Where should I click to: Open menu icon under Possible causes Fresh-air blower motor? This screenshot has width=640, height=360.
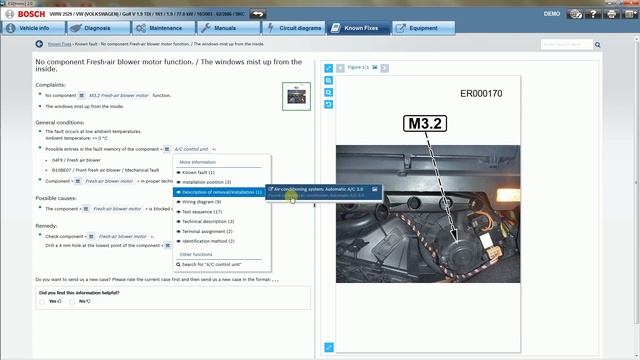[x=86, y=209]
